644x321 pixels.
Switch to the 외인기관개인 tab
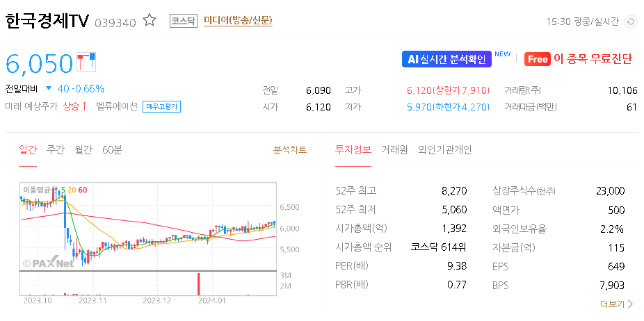click(445, 150)
